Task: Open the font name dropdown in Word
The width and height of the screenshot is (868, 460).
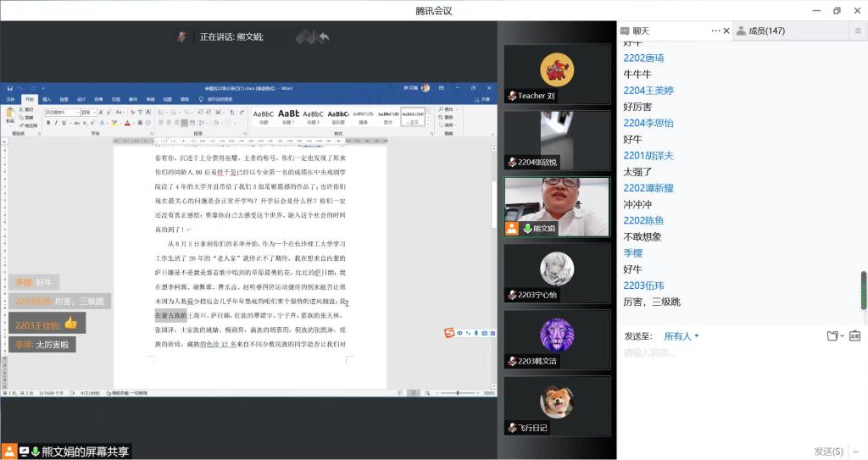Action: tap(64, 112)
